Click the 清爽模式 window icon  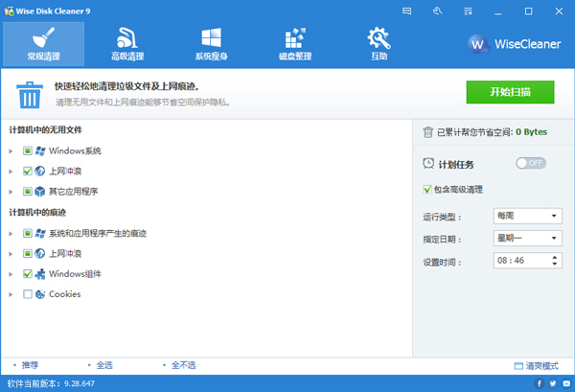pyautogui.click(x=518, y=365)
